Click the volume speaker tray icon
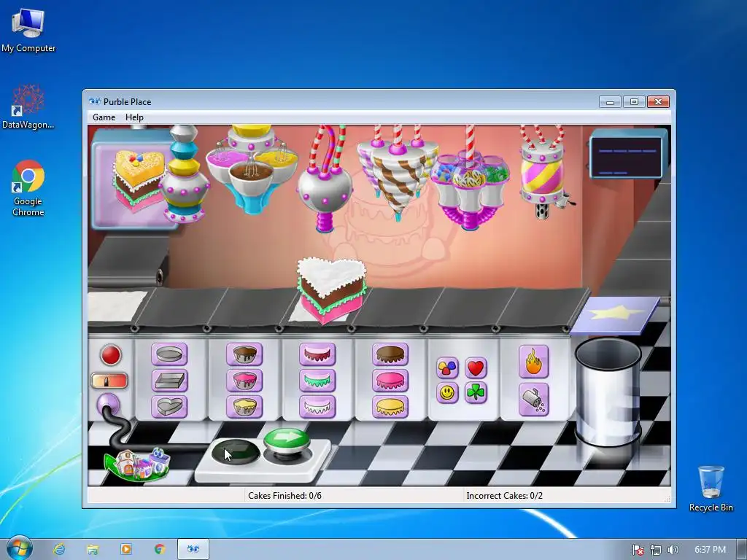747x560 pixels. (673, 550)
